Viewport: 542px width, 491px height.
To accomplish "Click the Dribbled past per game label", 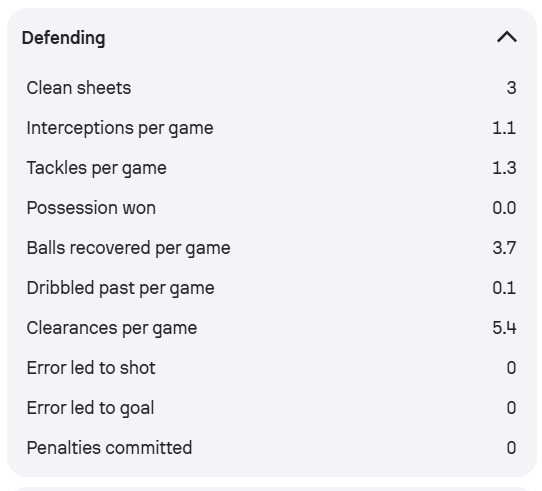I will tap(121, 288).
